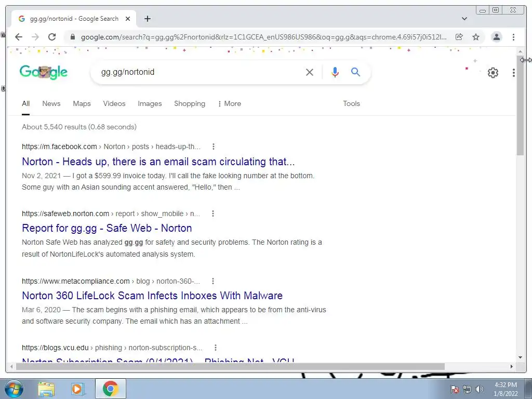Click the volume speaker tray icon

click(x=479, y=389)
